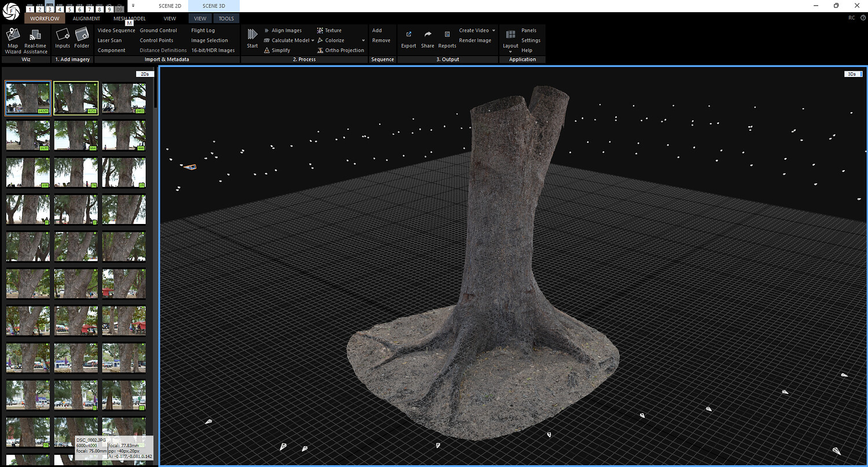Viewport: 868px width, 467px height.
Task: Click Align Images in the Process group
Action: [x=286, y=31]
